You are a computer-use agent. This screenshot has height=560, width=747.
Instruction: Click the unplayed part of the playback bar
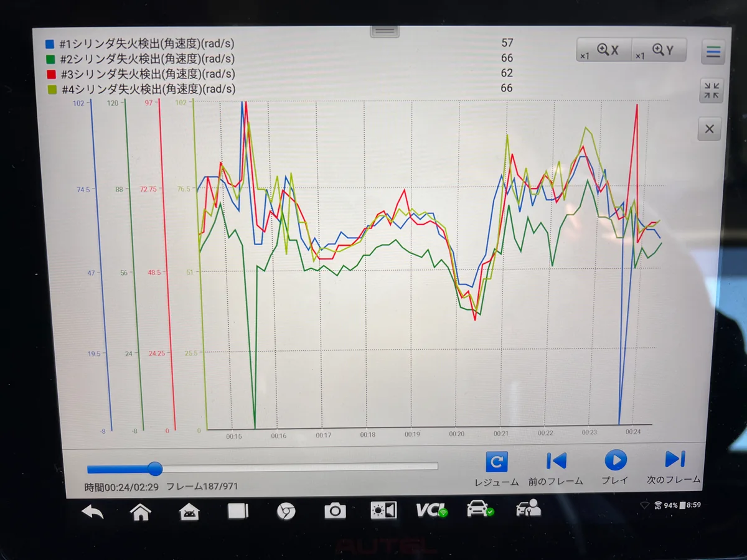300,466
